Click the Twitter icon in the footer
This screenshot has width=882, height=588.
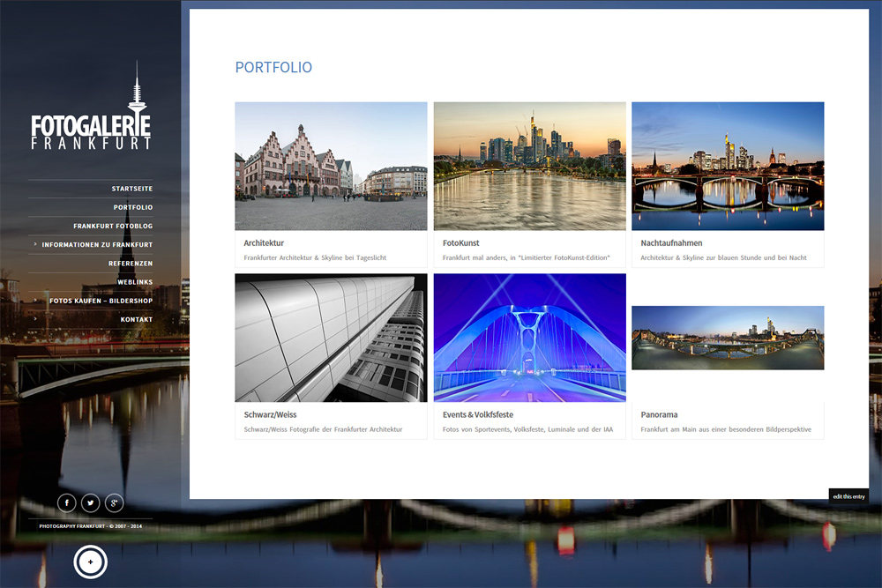(x=91, y=502)
